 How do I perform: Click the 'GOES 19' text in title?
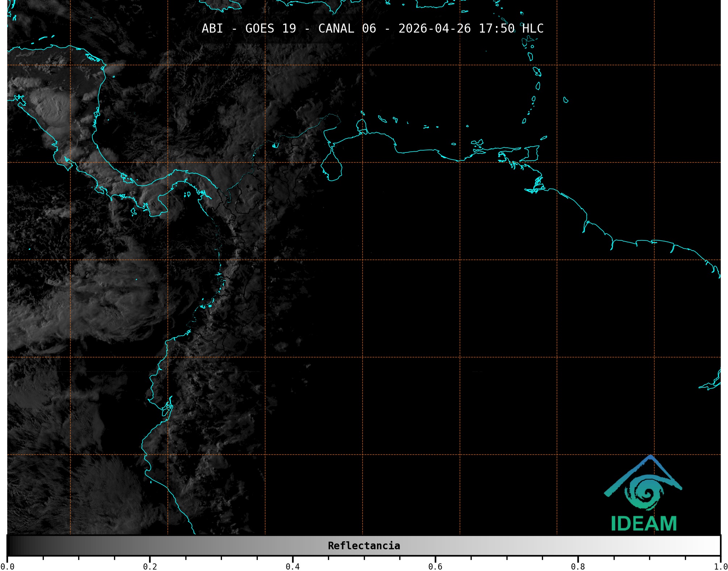tap(270, 28)
